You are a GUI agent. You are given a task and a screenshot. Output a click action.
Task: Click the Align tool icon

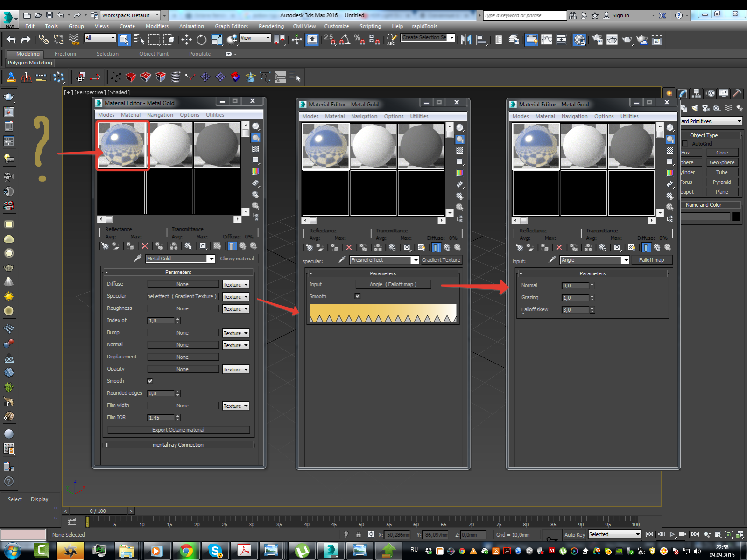pyautogui.click(x=481, y=40)
